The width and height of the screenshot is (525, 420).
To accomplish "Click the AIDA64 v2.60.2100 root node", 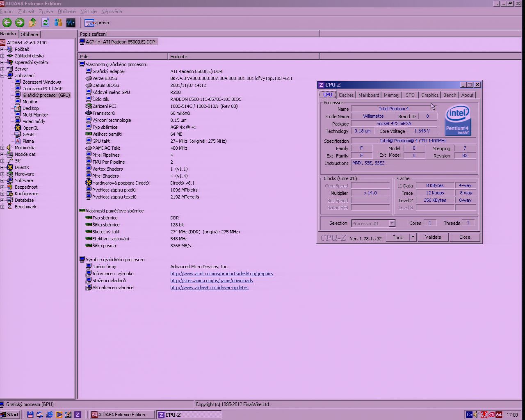I will pos(27,43).
